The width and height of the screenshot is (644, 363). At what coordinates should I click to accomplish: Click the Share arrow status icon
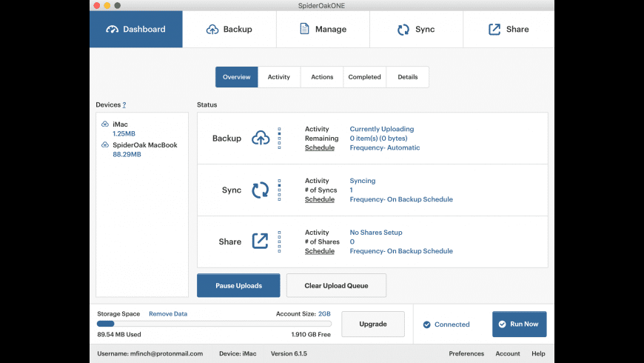260,241
